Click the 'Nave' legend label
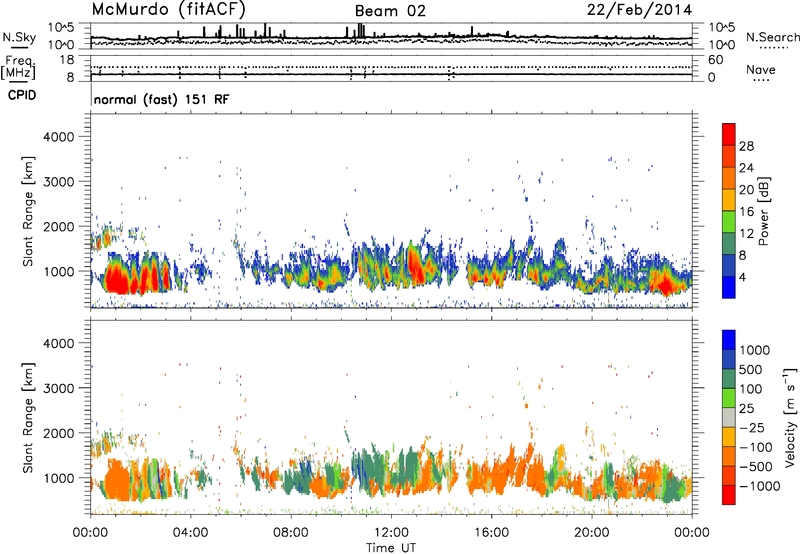 pos(760,69)
